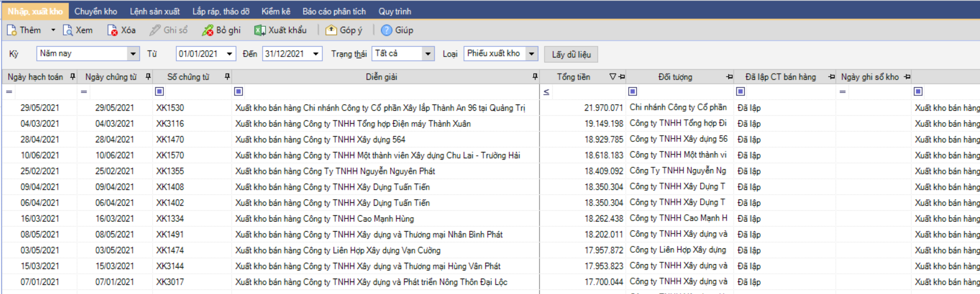Pin the Diễn giải column
Viewport: 980px width, 294px height.
point(535,77)
